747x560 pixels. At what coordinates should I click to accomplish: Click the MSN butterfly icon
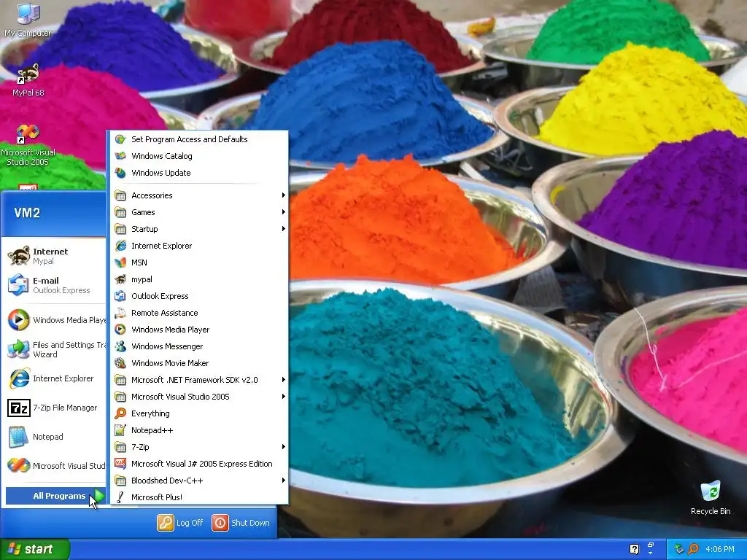point(120,262)
